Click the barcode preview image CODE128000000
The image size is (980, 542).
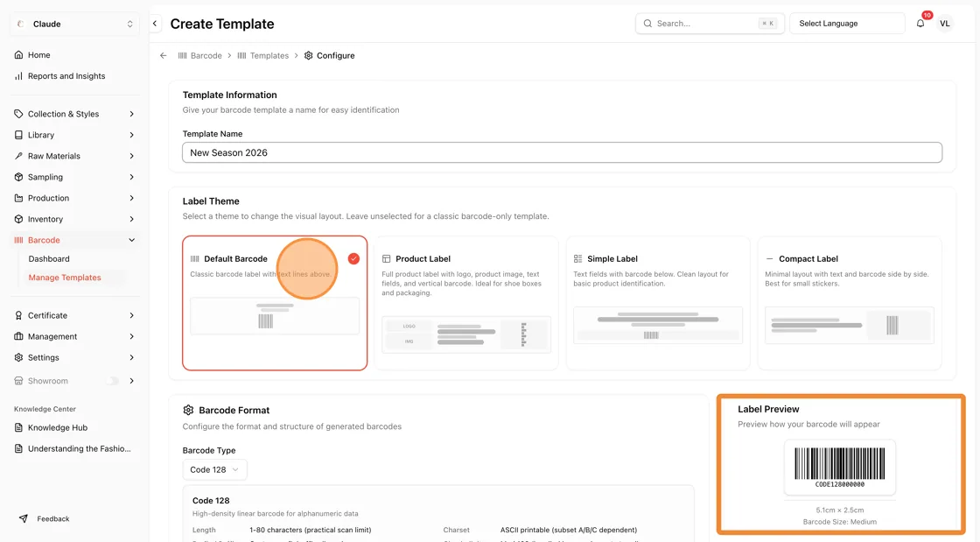pyautogui.click(x=839, y=468)
